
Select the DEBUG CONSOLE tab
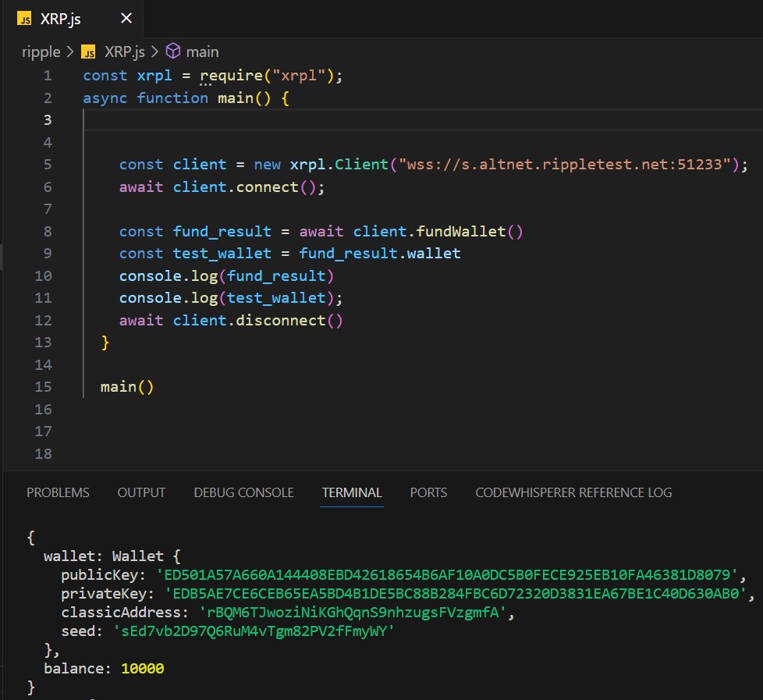pyautogui.click(x=243, y=492)
